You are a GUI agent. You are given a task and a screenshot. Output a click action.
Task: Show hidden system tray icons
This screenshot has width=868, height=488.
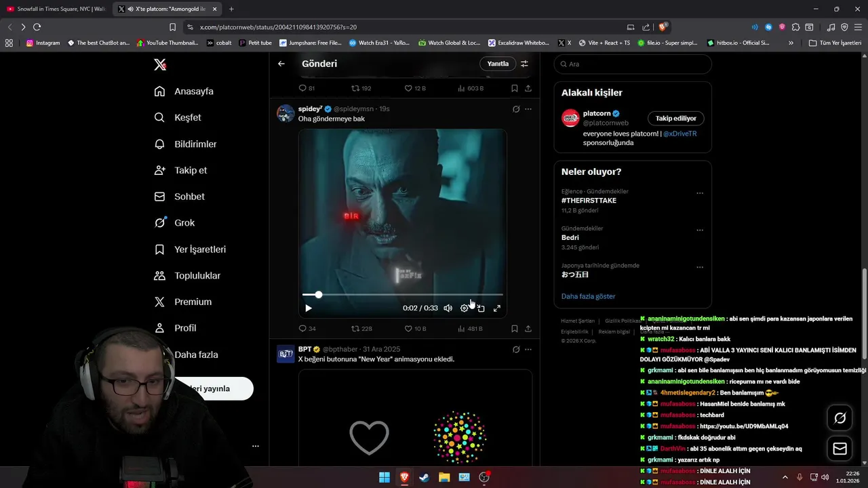(x=785, y=477)
